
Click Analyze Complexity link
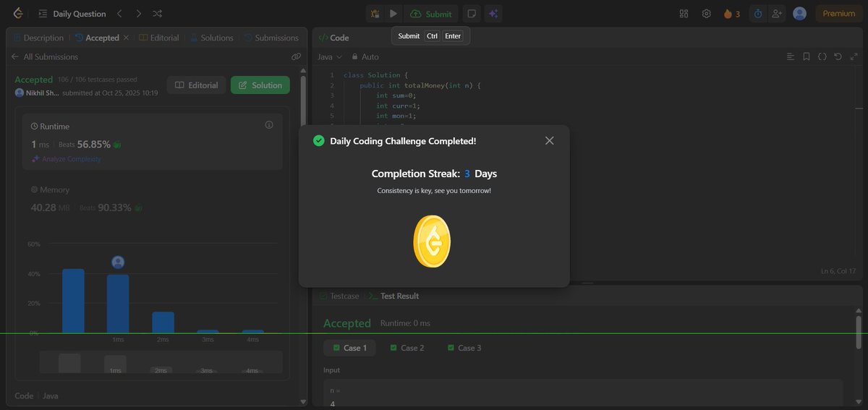(67, 159)
